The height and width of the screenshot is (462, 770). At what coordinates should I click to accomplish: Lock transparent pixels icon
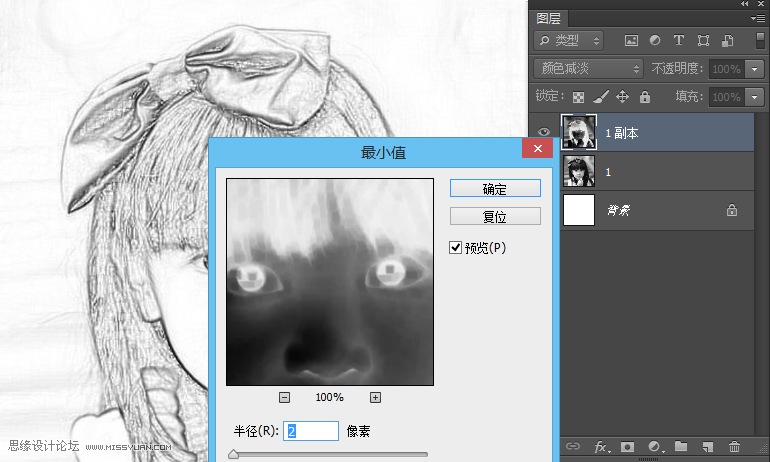[578, 97]
